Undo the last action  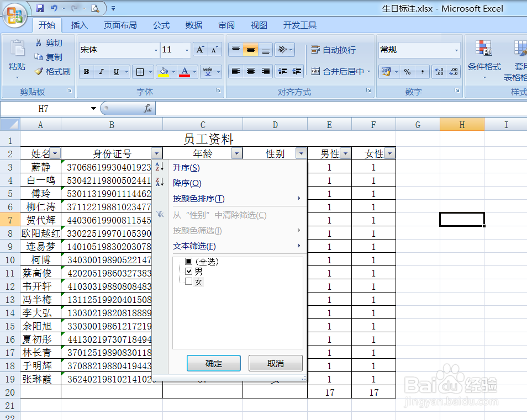click(x=54, y=8)
